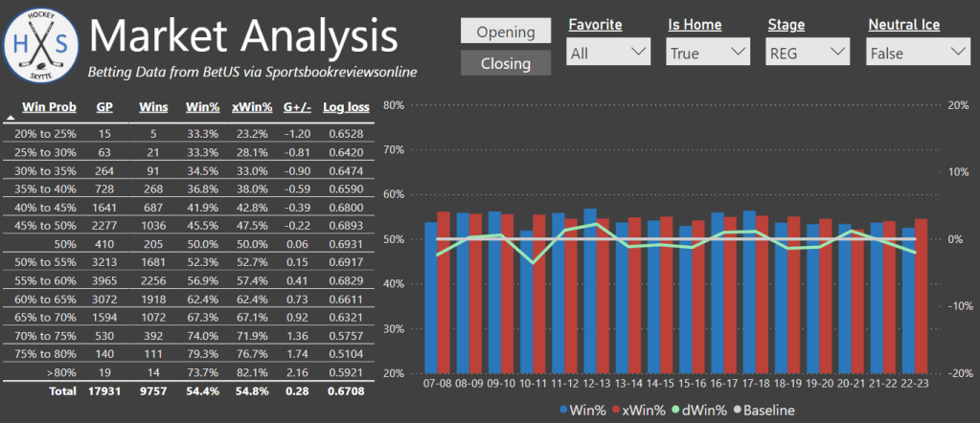Sort table by GP column header
This screenshot has width=980, height=423.
click(104, 107)
